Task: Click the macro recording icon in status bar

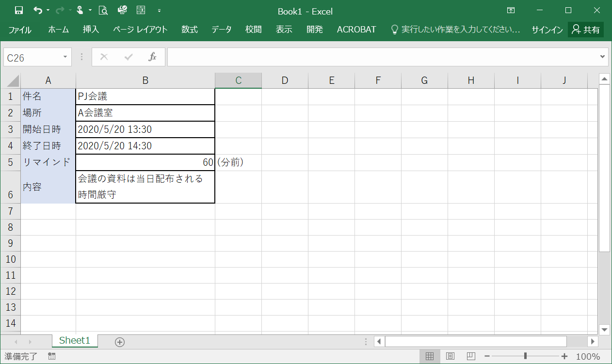Action: click(51, 356)
